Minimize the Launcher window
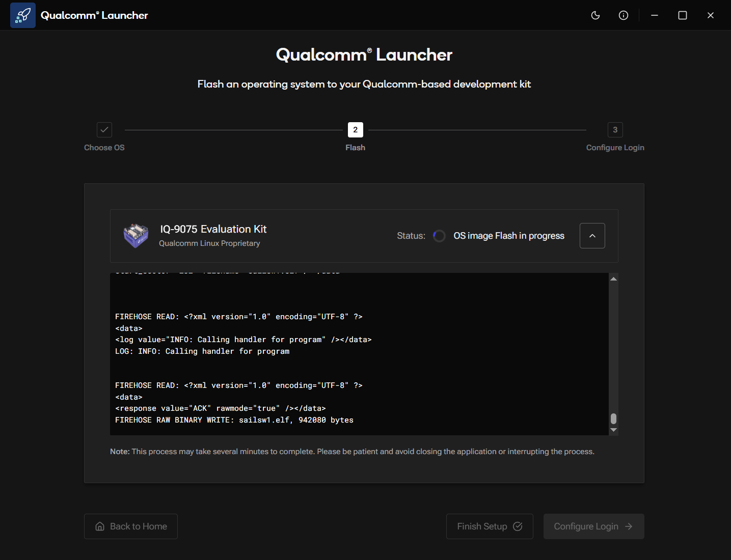This screenshot has height=560, width=731. tap(655, 15)
